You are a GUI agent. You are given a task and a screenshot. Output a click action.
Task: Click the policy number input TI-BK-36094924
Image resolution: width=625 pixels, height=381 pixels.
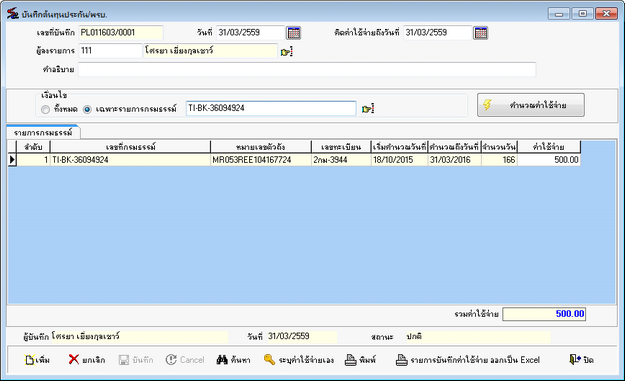271,108
